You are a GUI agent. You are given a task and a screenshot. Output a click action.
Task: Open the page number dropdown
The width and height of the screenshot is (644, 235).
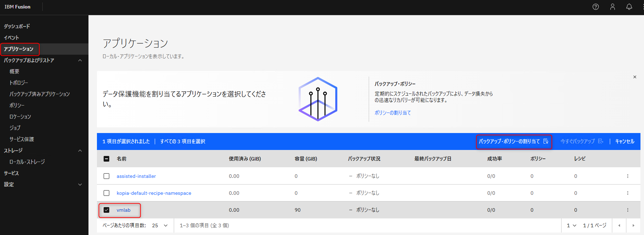click(x=571, y=225)
